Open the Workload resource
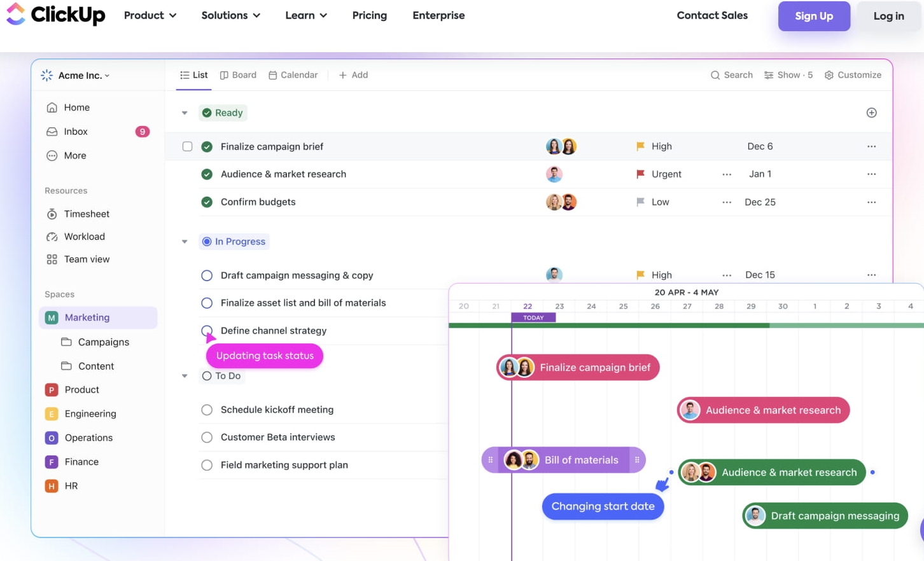This screenshot has height=561, width=924. point(76,237)
